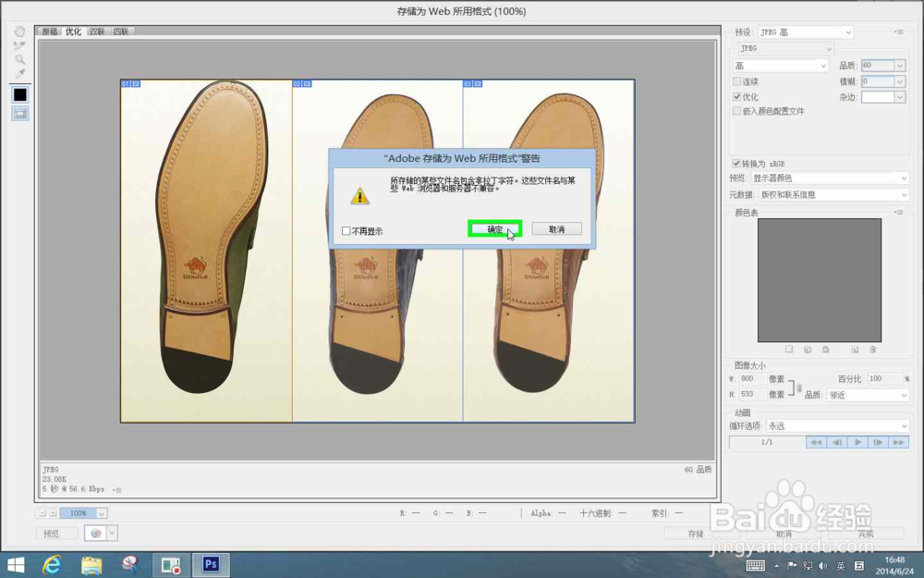The height and width of the screenshot is (578, 924).
Task: Confirm the warning with 确定
Action: (493, 228)
